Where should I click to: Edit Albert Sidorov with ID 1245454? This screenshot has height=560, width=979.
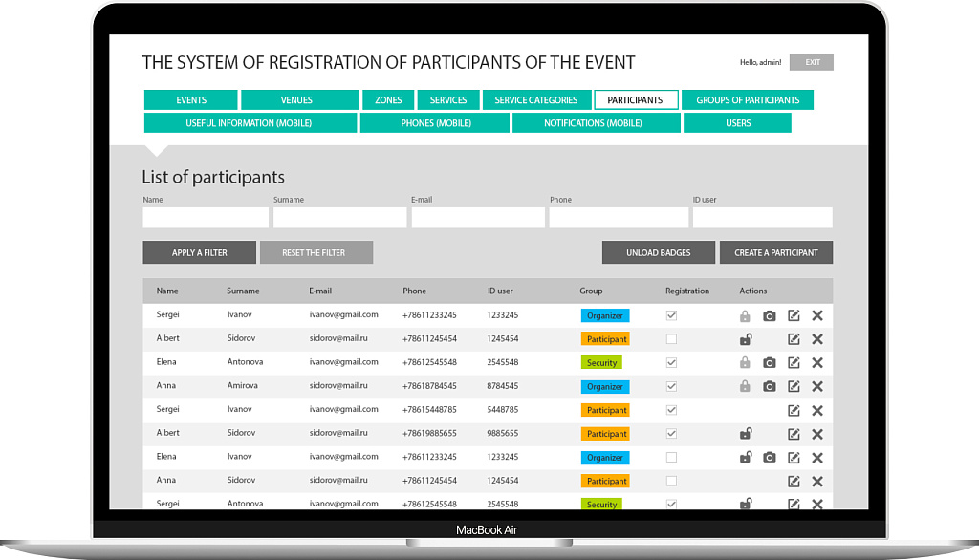click(794, 339)
